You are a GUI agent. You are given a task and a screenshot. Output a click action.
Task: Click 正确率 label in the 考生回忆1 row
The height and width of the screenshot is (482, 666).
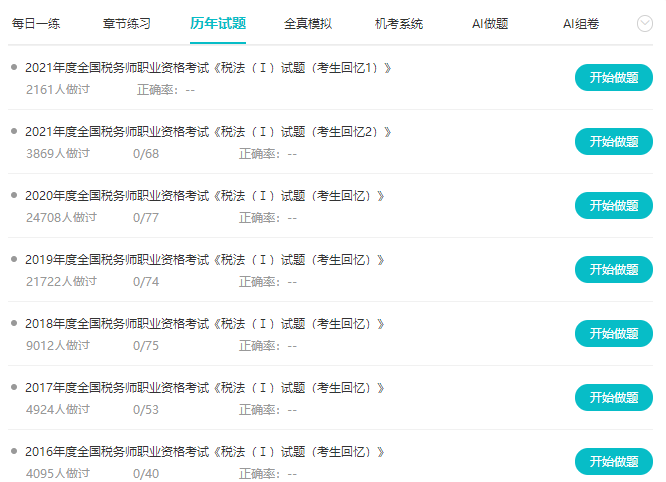pyautogui.click(x=158, y=90)
